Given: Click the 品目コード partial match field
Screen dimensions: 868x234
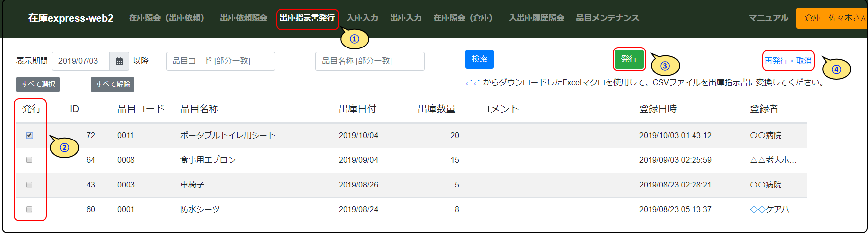Looking at the screenshot, I should [x=220, y=61].
